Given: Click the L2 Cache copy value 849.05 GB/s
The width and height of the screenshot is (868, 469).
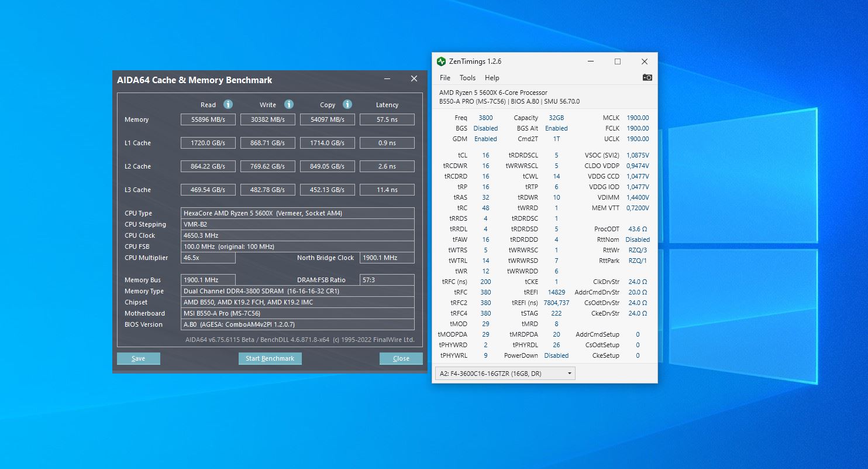Looking at the screenshot, I should coord(328,166).
